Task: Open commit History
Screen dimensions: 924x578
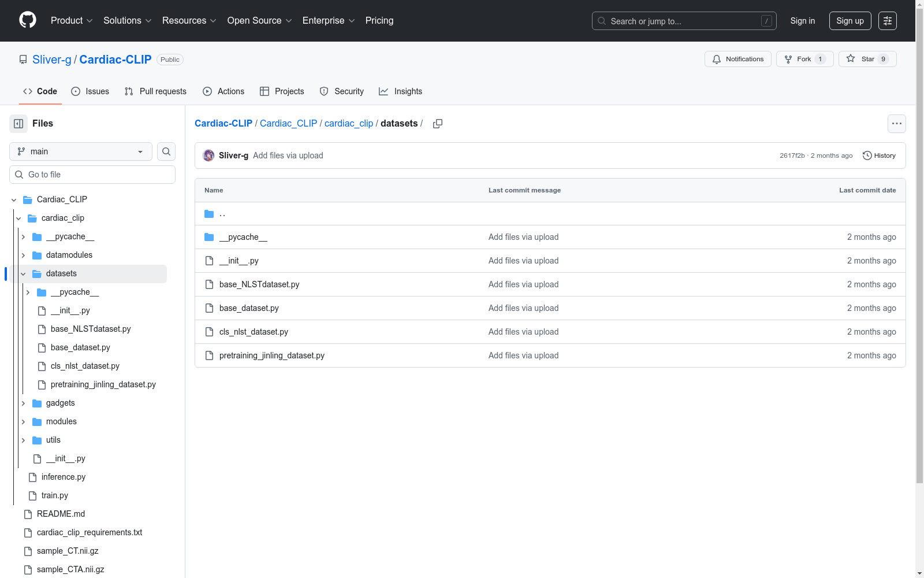Action: click(x=880, y=155)
